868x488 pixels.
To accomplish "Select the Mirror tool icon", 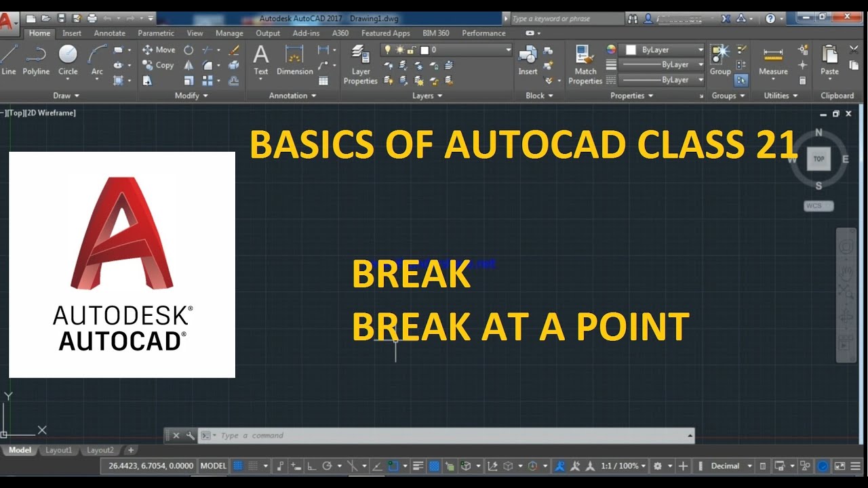I will [x=189, y=65].
